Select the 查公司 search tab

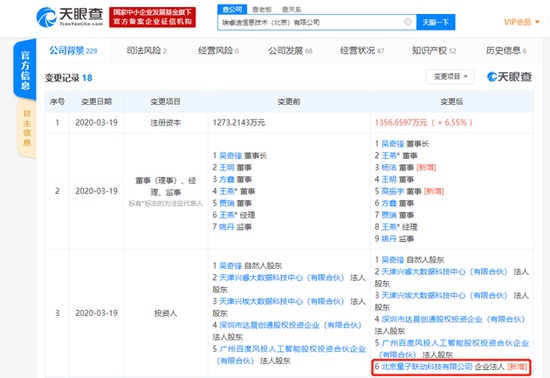(232, 9)
